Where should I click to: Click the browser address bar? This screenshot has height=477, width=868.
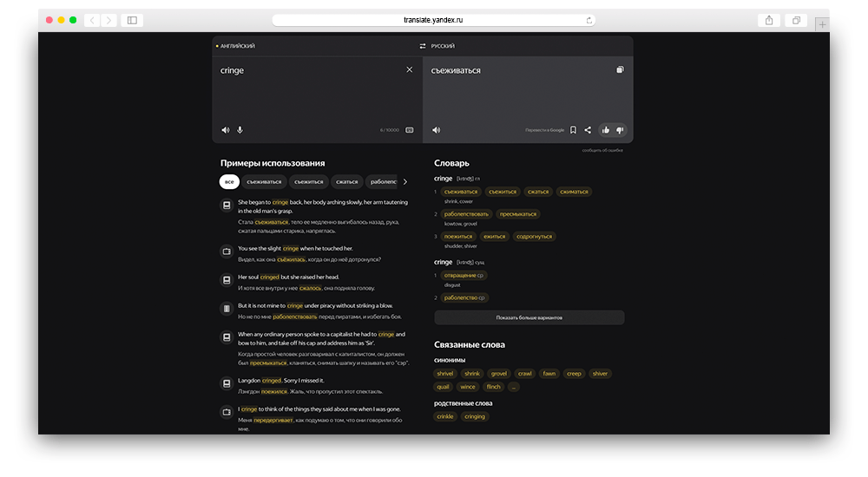pyautogui.click(x=434, y=20)
